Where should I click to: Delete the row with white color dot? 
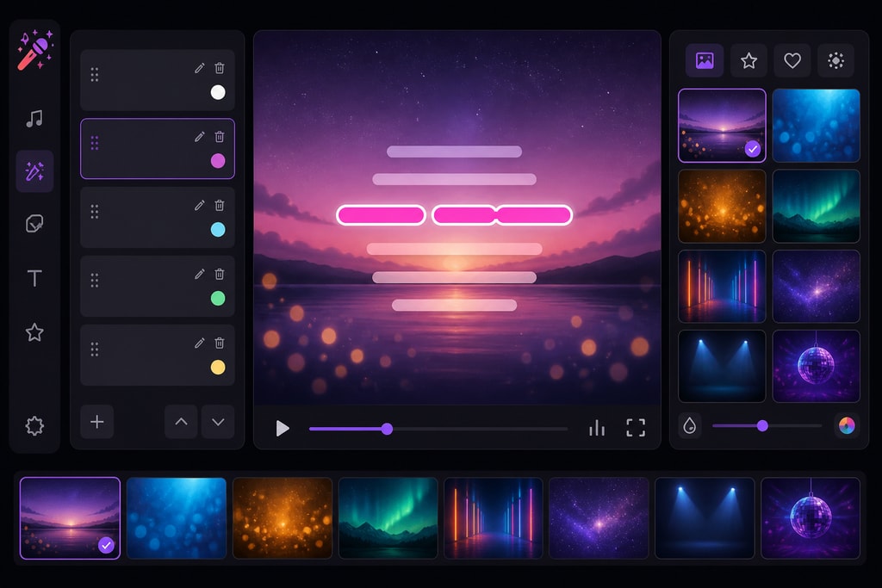click(x=220, y=68)
